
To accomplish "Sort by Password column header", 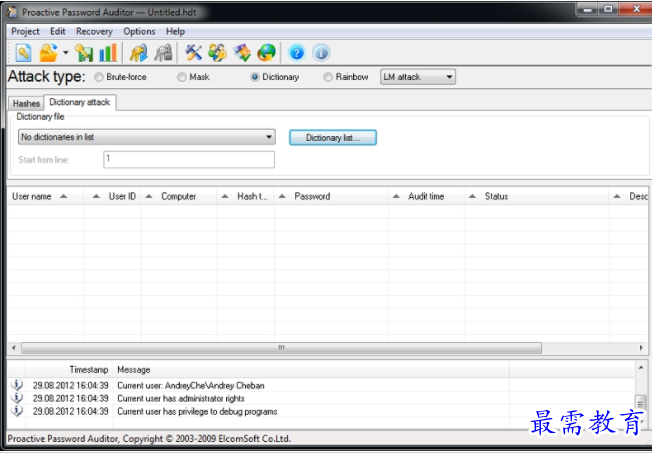I will (x=331, y=196).
